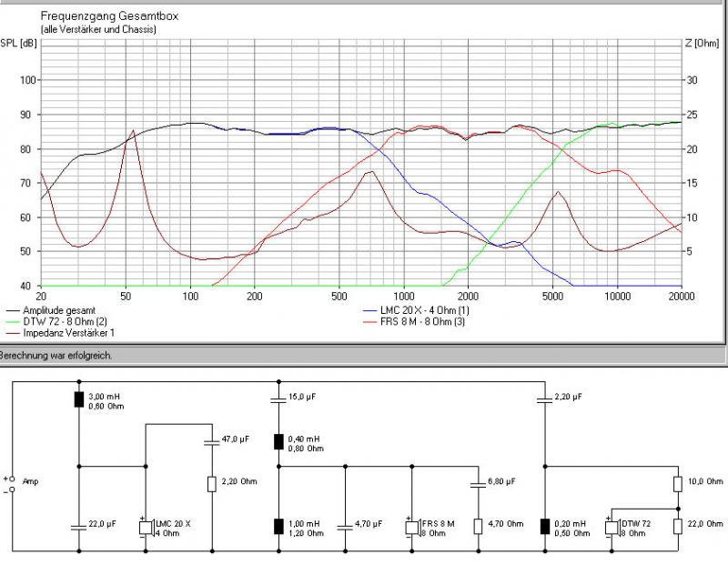Click the 200 tick on the frequency axis
Image resolution: width=728 pixels, height=575 pixels.
[255, 296]
